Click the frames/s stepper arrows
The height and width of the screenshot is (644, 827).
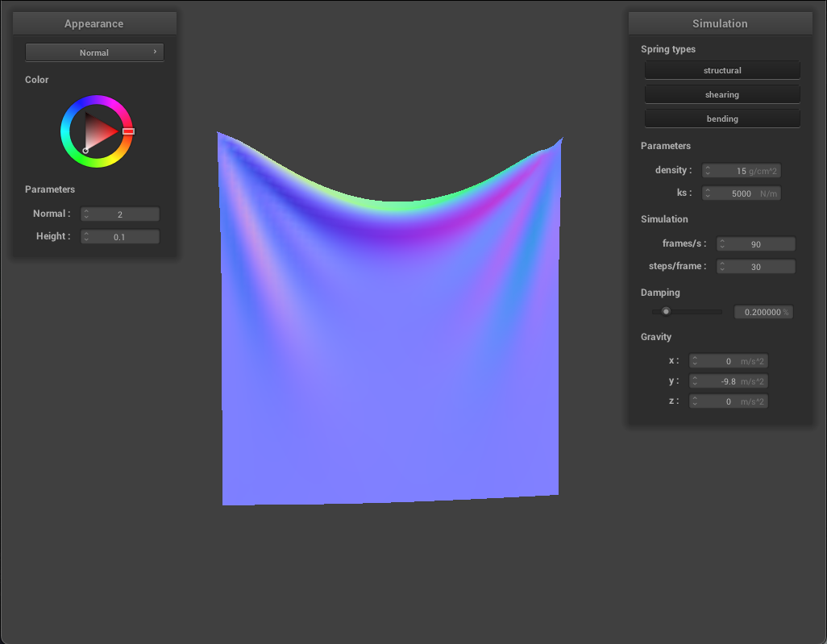722,243
